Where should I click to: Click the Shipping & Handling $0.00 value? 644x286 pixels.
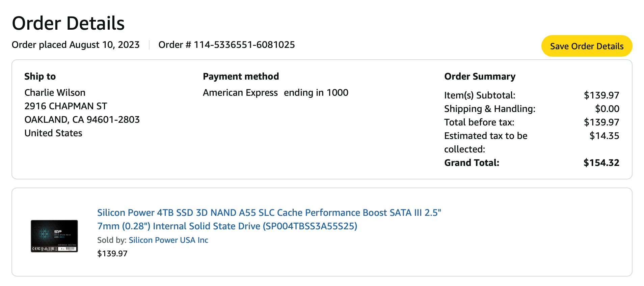[x=607, y=109]
